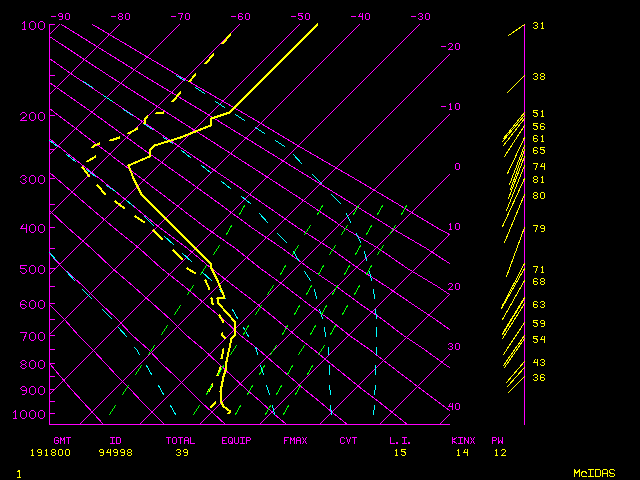Select the PW column header
The width and height of the screenshot is (640, 480).
(498, 440)
